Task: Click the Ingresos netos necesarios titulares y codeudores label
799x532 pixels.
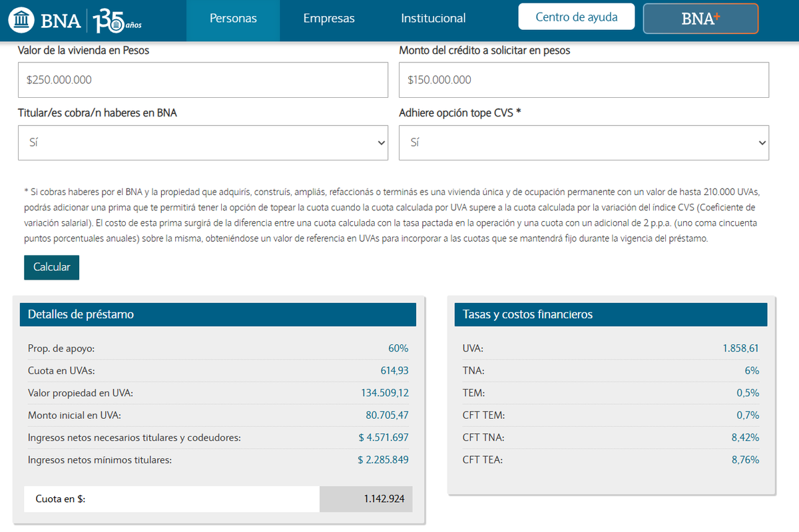Action: 134,437
